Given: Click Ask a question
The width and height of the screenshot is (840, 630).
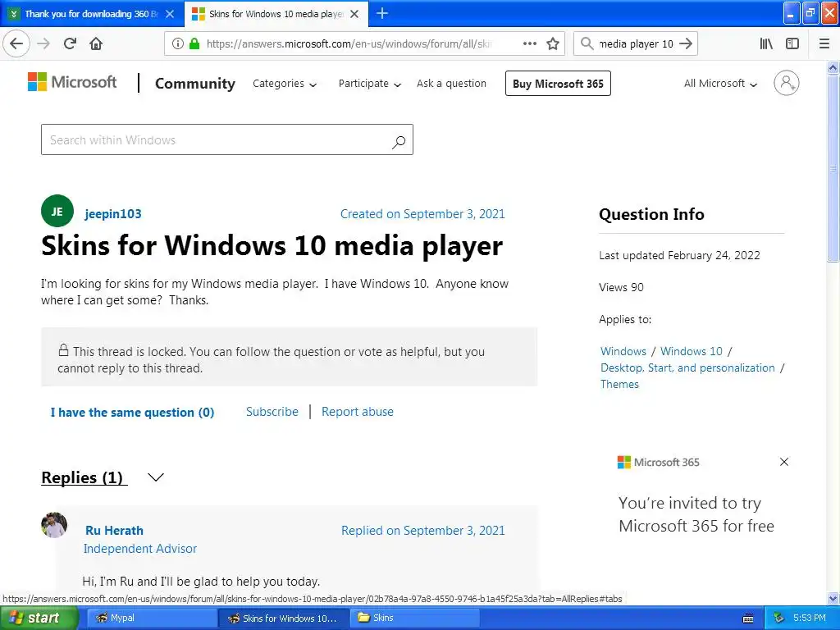Looking at the screenshot, I should [452, 84].
